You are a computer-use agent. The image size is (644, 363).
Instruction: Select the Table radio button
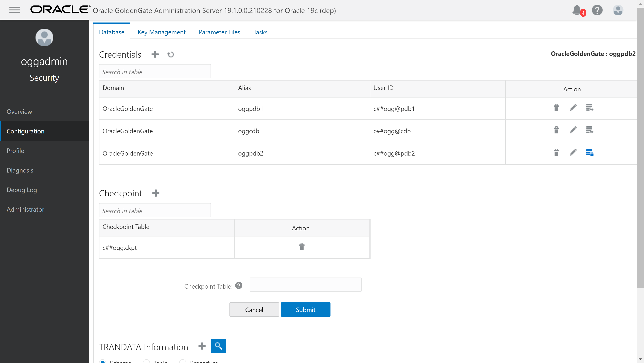pyautogui.click(x=147, y=361)
